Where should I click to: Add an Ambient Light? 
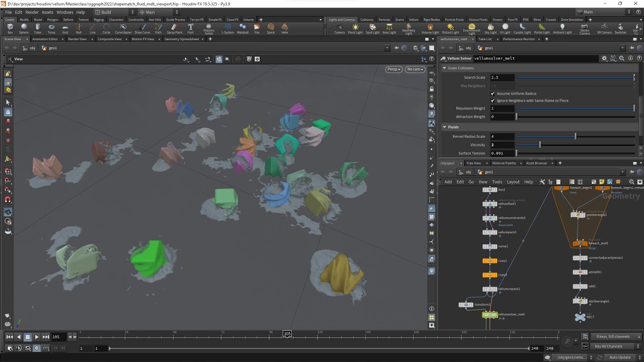(562, 29)
